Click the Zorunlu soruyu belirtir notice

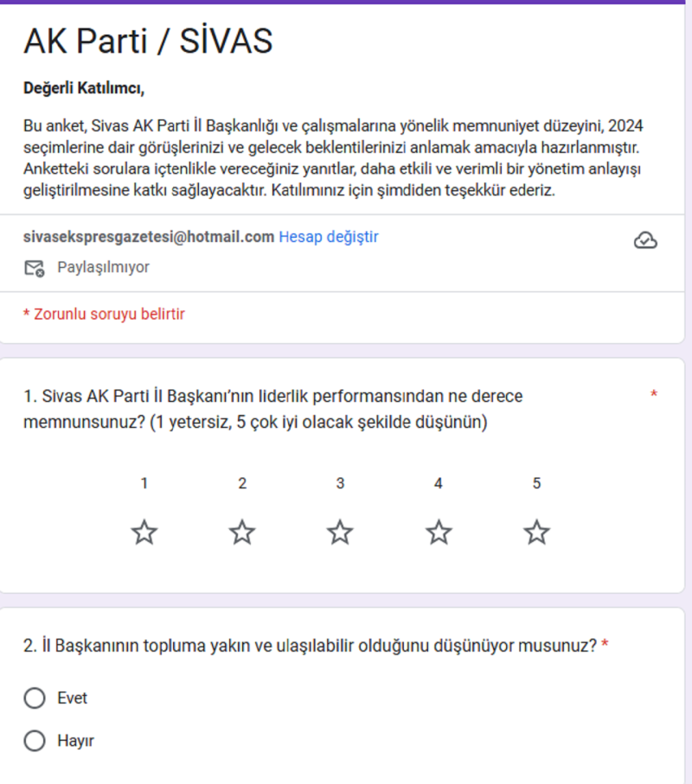click(x=104, y=314)
